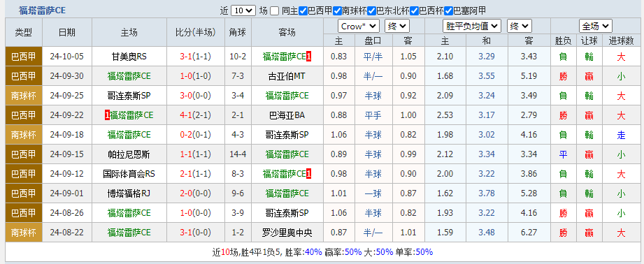644x264 pixels.
Task: Click the 走 result on 24-09-18 row
Action: point(621,135)
